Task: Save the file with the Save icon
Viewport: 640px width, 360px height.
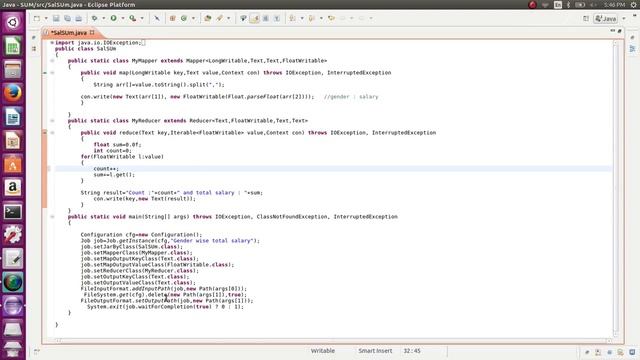Action: point(56,18)
